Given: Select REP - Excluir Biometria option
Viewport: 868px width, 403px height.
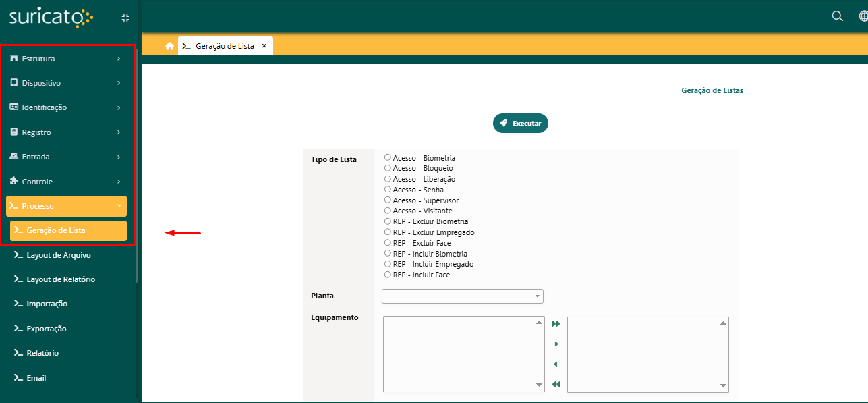Looking at the screenshot, I should pos(388,221).
